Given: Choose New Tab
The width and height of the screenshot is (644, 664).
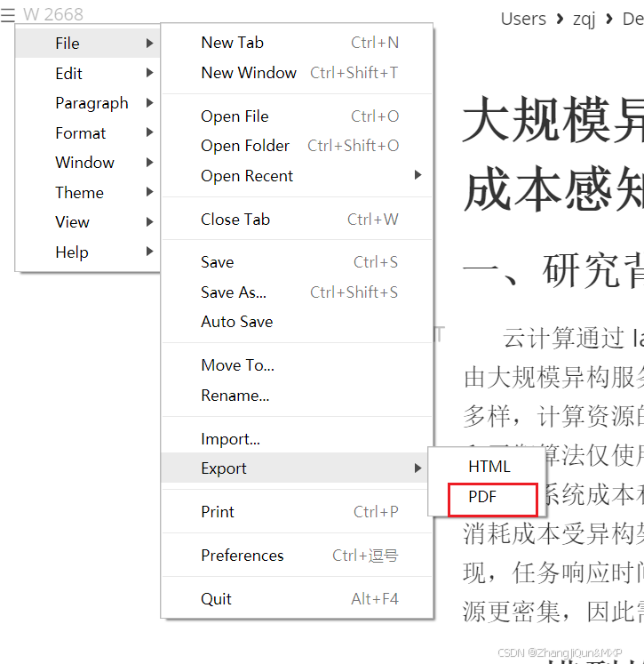Looking at the screenshot, I should [297, 43].
